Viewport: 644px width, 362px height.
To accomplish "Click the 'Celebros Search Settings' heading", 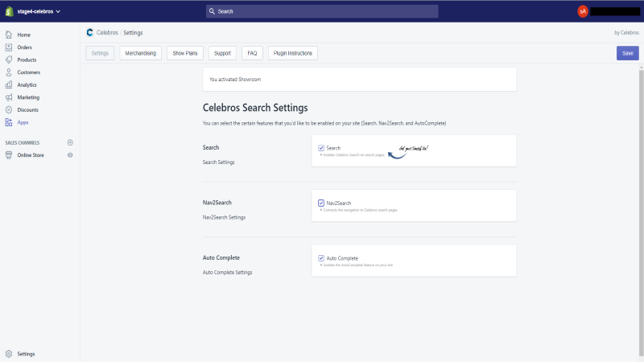I will pos(255,108).
